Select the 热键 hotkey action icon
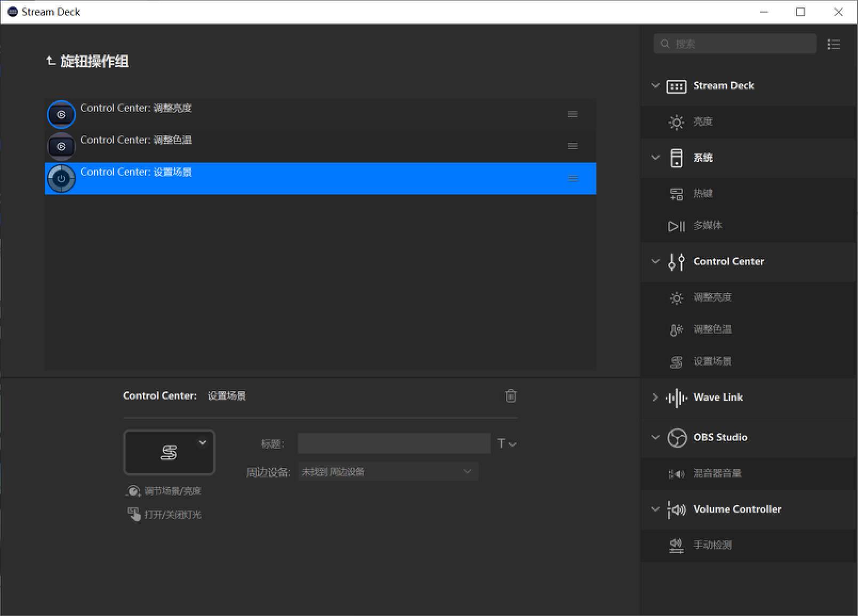 click(676, 193)
